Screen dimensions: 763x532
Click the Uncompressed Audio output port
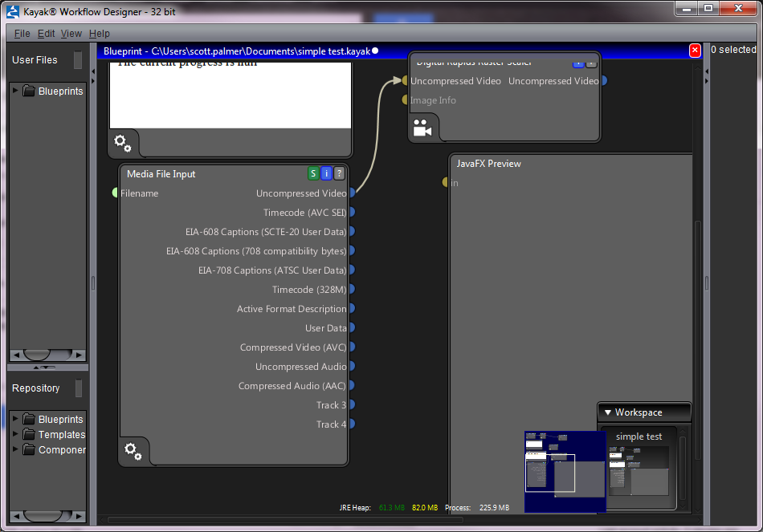353,366
